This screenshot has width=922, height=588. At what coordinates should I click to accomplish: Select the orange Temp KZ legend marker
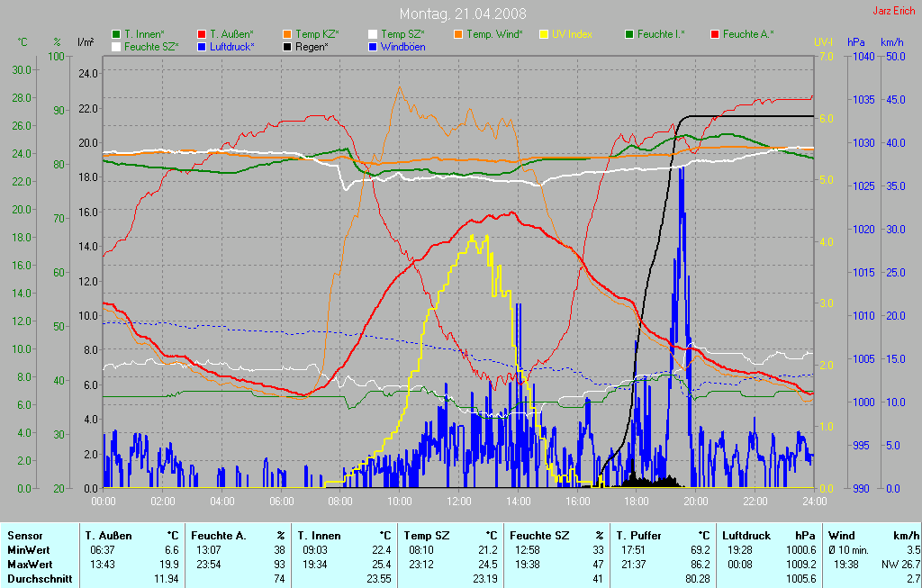tap(287, 34)
